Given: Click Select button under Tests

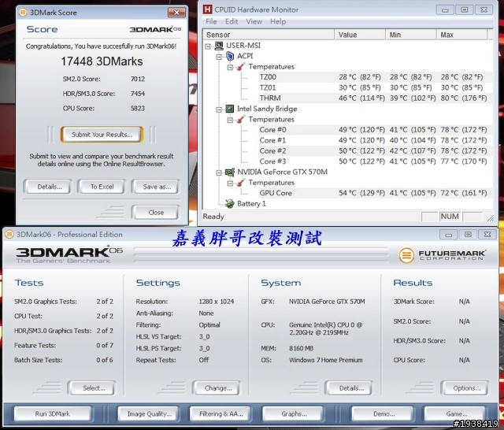Looking at the screenshot, I should [94, 388].
